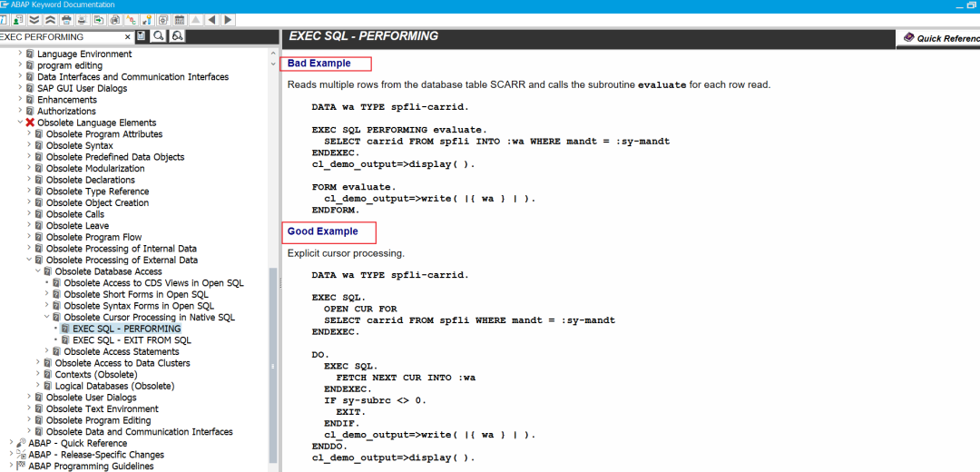Viewport: 980px width, 472px height.
Task: Select EXEC SQL - EXIT FROM SQL
Action: point(132,340)
